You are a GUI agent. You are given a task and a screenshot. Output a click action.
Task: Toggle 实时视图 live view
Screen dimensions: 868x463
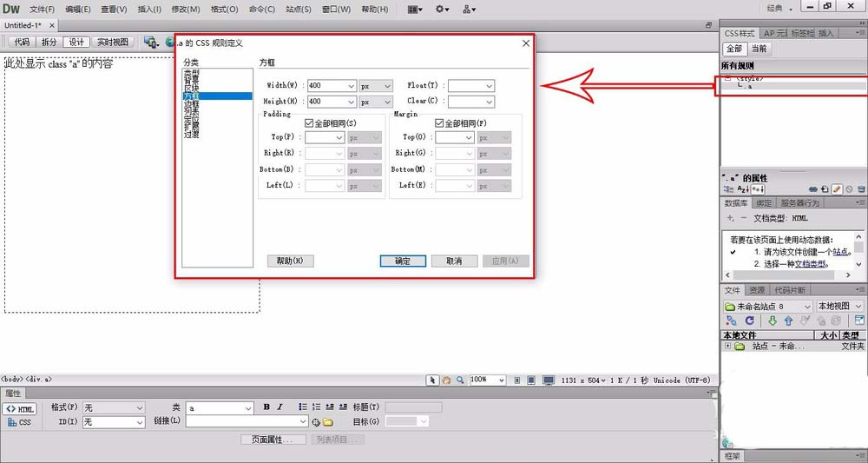[112, 42]
